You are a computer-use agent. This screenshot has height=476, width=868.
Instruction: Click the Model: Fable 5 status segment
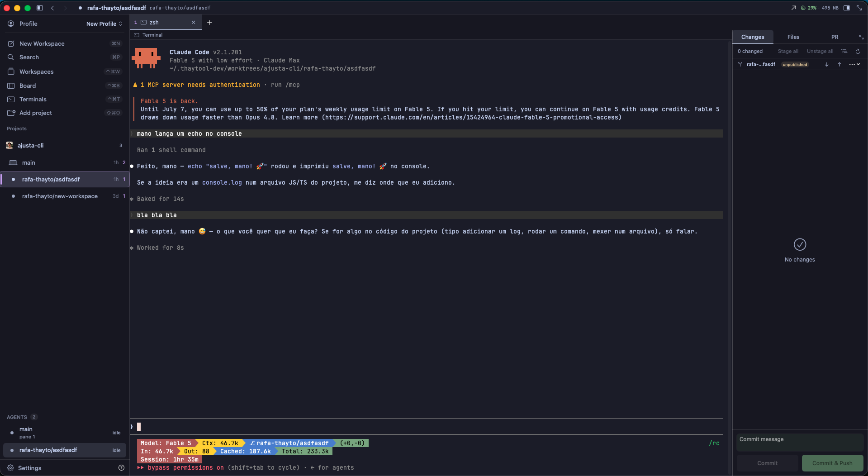click(x=166, y=443)
